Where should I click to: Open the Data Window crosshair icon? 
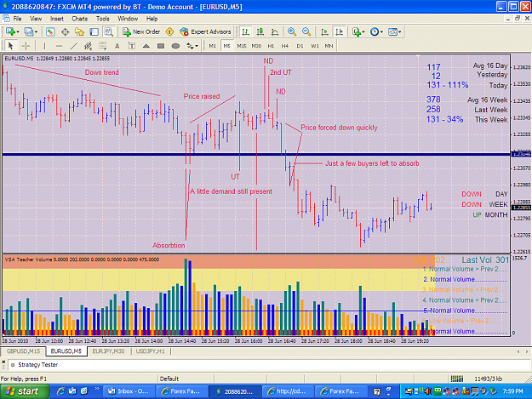tap(65, 31)
